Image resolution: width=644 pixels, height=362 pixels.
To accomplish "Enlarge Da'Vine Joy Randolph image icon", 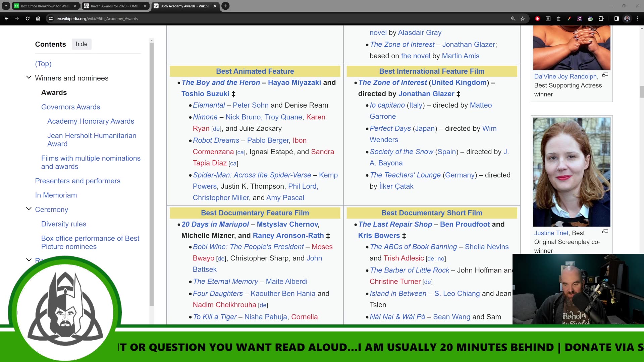I will click(605, 75).
